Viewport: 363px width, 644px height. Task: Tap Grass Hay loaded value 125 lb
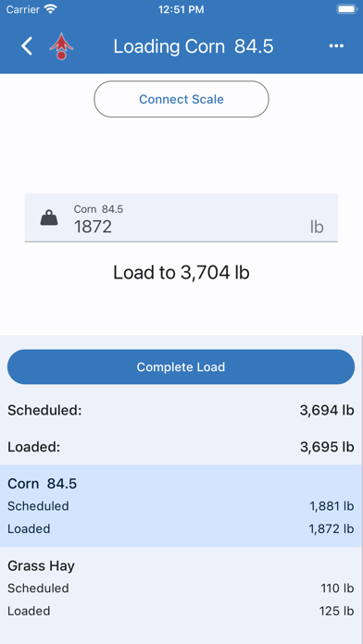pos(337,611)
